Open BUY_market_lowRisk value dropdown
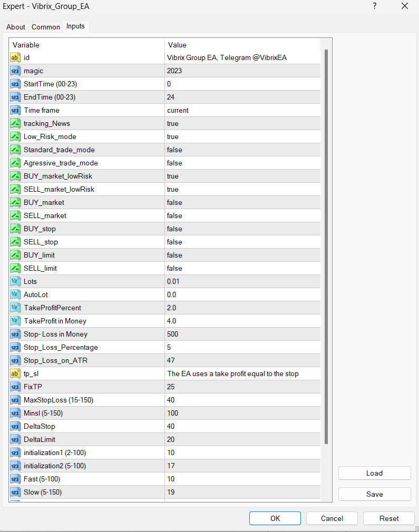Viewport: 419px width, 532px height. coord(242,176)
